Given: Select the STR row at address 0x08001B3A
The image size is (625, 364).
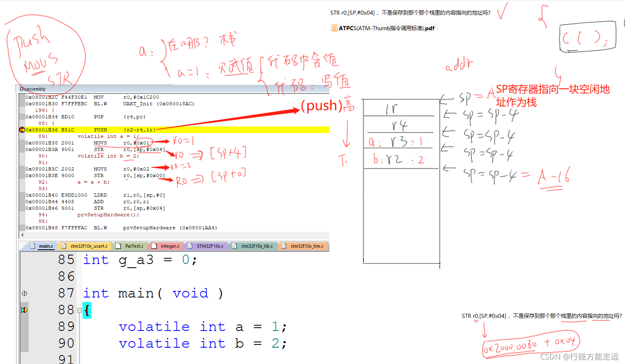Looking at the screenshot, I should tap(177, 149).
